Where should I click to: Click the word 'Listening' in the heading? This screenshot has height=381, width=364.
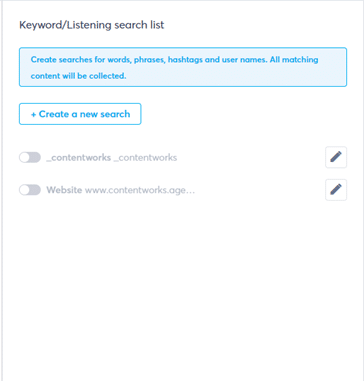(x=90, y=25)
